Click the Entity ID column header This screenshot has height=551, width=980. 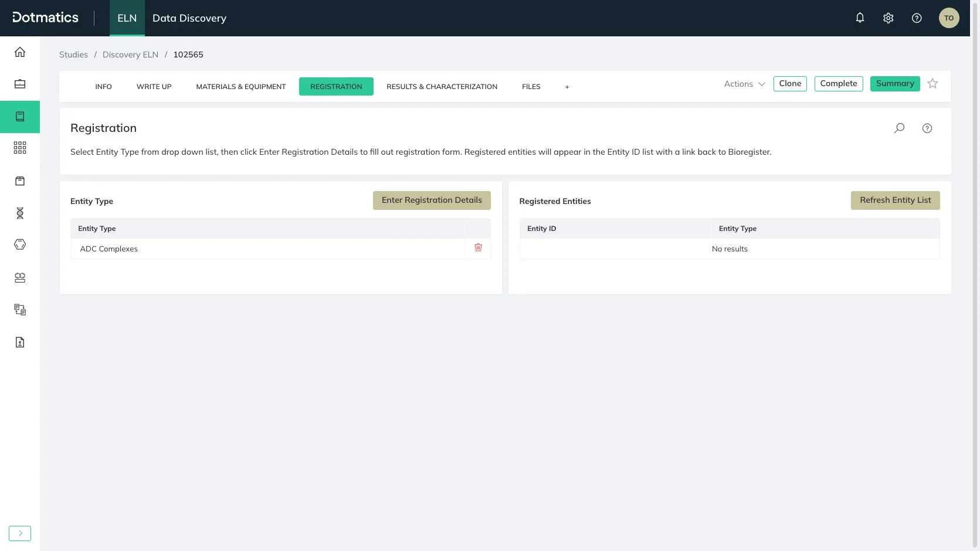(x=615, y=229)
